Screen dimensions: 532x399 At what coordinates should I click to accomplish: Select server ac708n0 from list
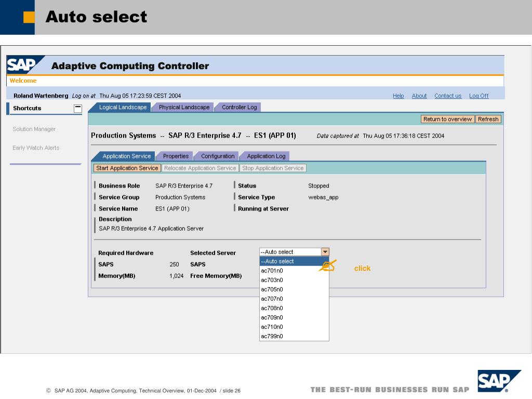[x=294, y=308]
